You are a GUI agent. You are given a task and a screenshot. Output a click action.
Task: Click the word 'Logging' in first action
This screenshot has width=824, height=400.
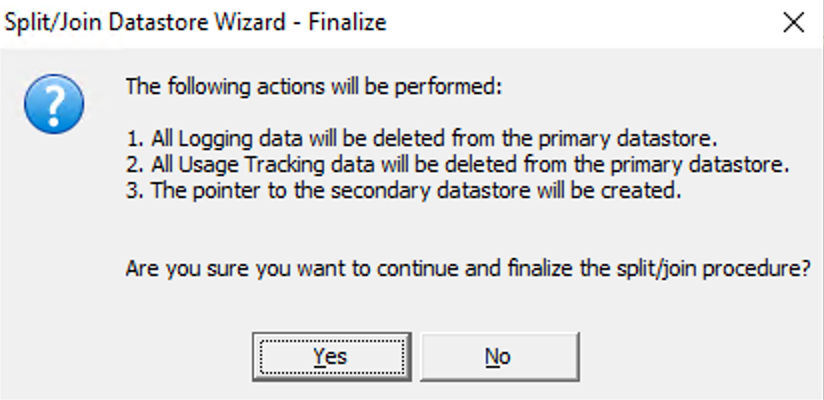(x=215, y=139)
